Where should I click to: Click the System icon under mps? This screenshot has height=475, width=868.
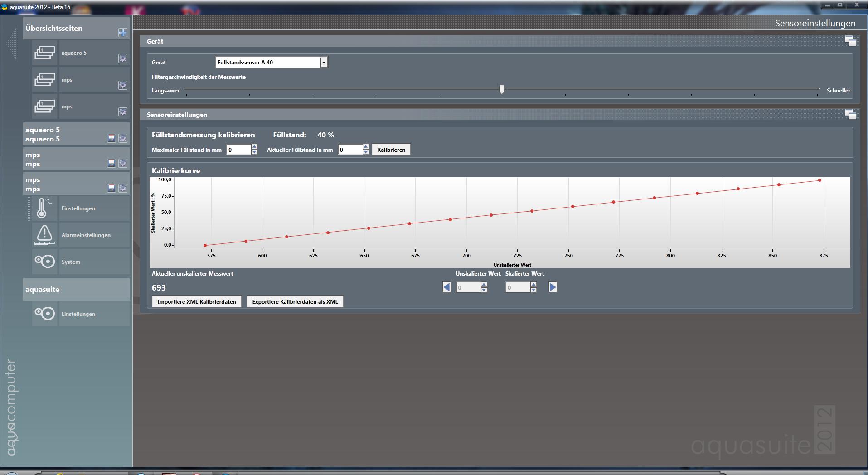(x=44, y=262)
